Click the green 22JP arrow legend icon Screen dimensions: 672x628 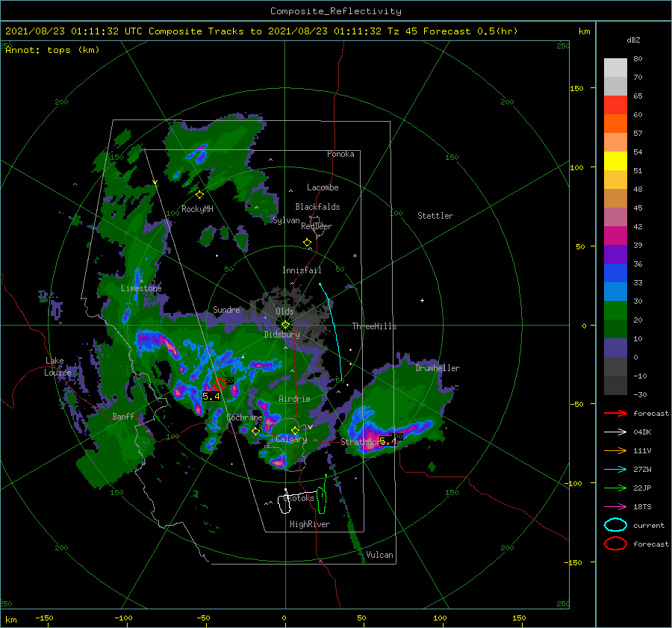(x=615, y=488)
